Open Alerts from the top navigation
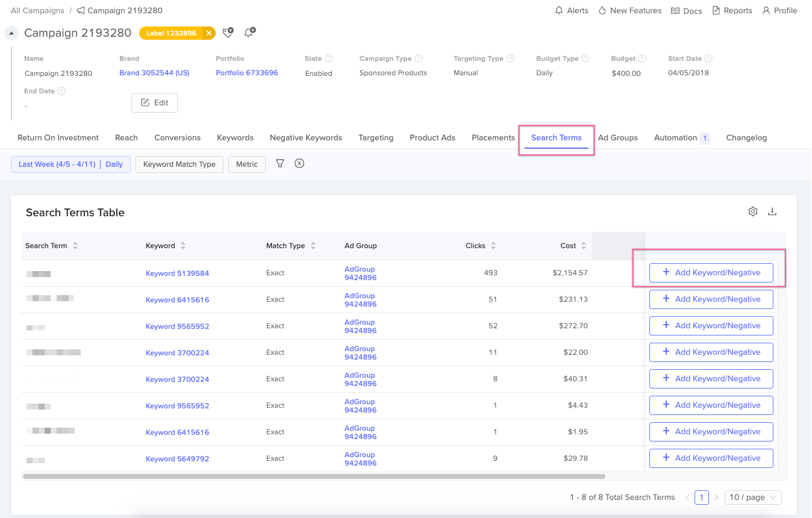Screen dimensions: 812x518 [570, 10]
